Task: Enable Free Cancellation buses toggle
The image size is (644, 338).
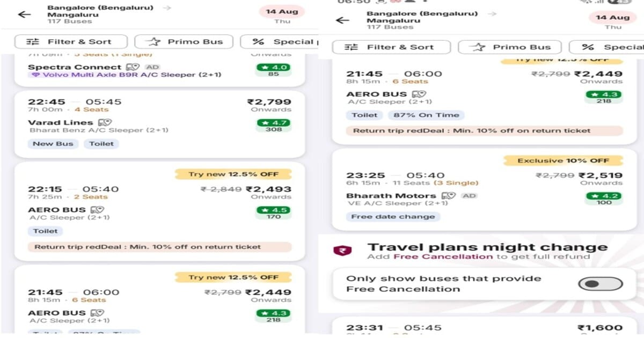Action: [x=602, y=284]
